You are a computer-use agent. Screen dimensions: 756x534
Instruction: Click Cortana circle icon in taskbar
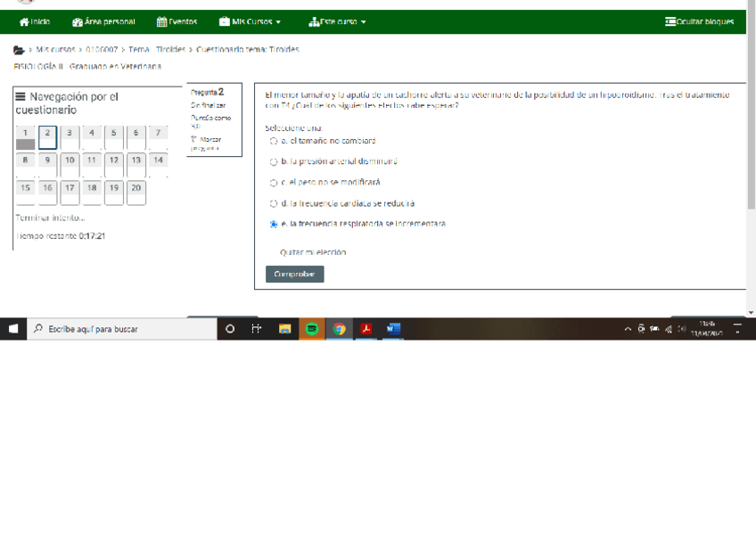coord(230,329)
